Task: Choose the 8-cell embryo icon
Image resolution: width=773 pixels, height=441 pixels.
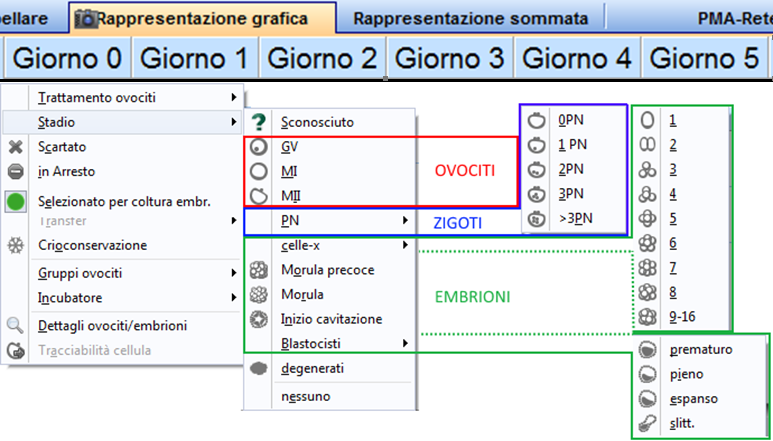Action: (x=647, y=293)
